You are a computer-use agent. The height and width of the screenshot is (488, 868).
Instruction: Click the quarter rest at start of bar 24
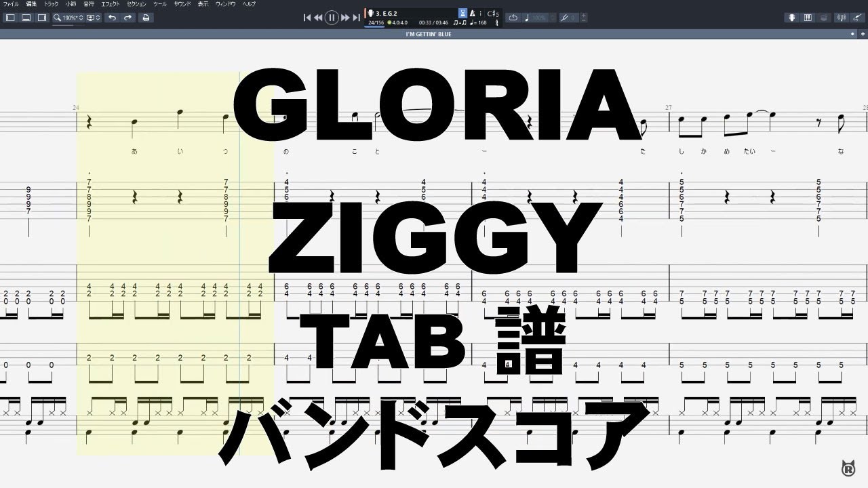coord(89,122)
